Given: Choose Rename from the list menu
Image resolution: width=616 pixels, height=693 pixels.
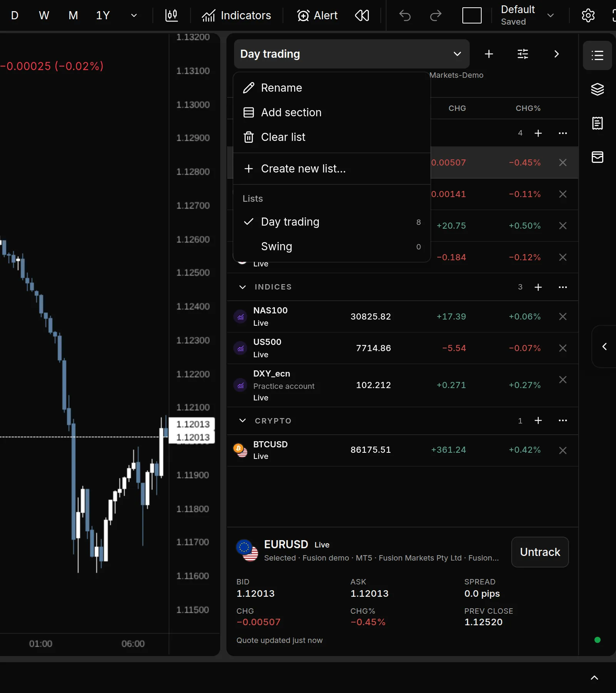Looking at the screenshot, I should coord(331,88).
